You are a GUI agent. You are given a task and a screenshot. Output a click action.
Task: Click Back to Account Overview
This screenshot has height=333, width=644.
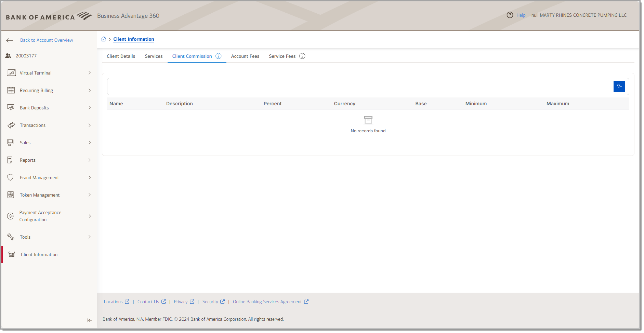pos(47,40)
